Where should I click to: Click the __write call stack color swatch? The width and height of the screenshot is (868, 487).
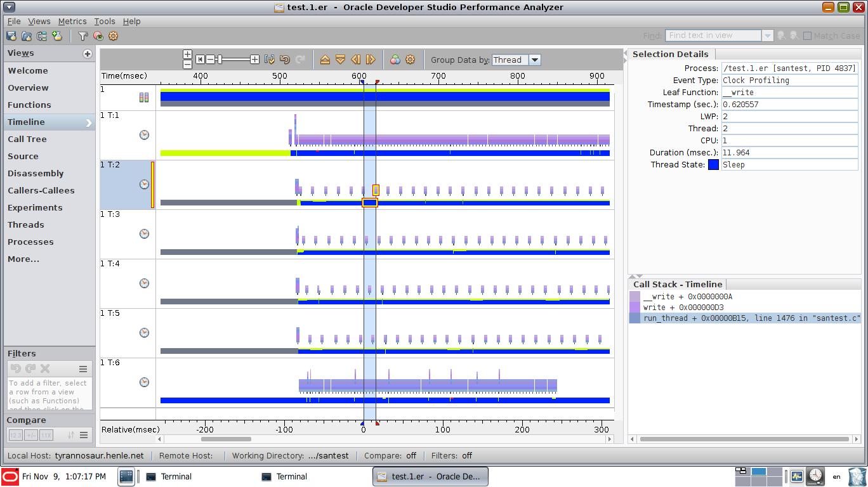(635, 297)
